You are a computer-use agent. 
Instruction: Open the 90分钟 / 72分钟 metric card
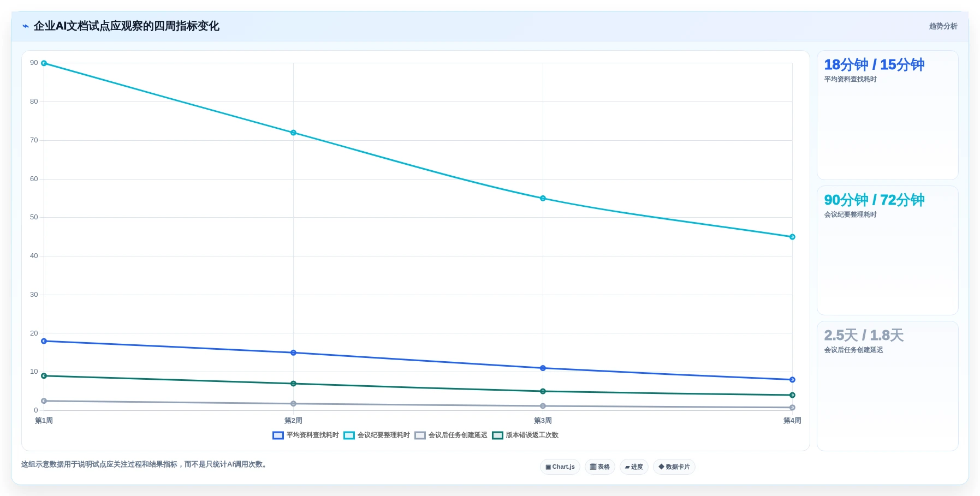[888, 250]
